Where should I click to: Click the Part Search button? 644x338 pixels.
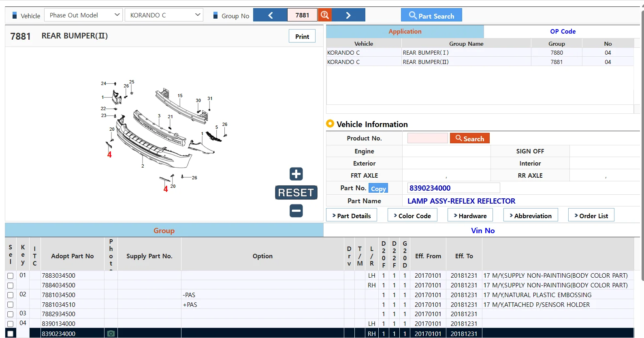coord(431,15)
